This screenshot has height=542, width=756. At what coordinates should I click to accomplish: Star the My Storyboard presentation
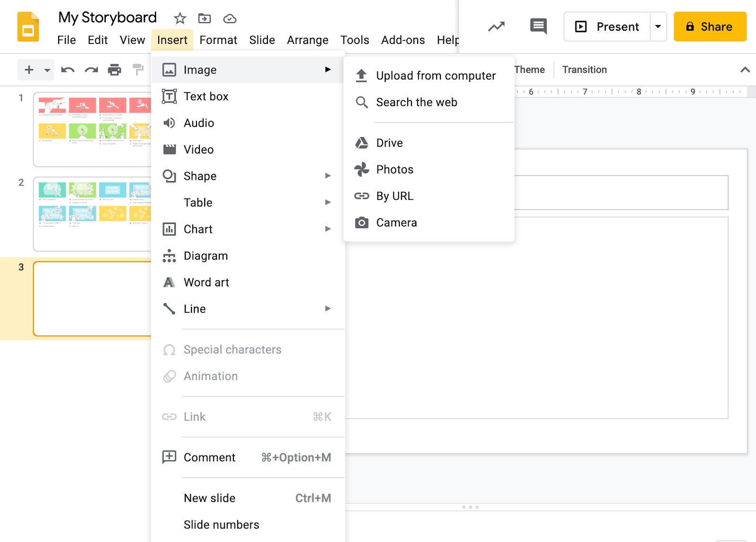click(180, 18)
